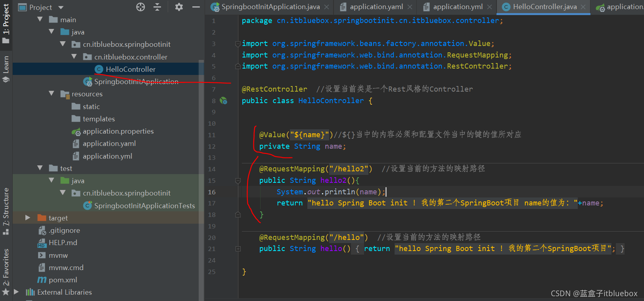644x301 pixels.
Task: Collapse the cn.itbluebox.springbootinit package under main
Action: pyautogui.click(x=63, y=44)
